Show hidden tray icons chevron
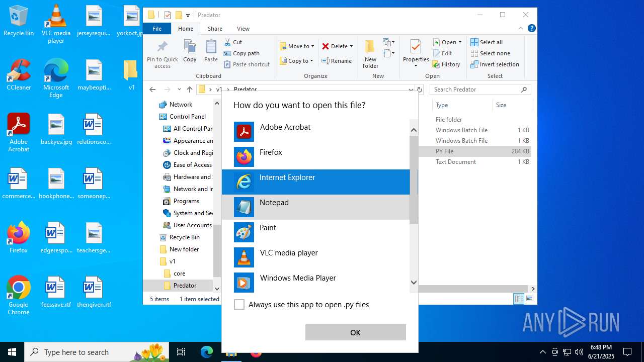644x362 pixels. coord(542,352)
